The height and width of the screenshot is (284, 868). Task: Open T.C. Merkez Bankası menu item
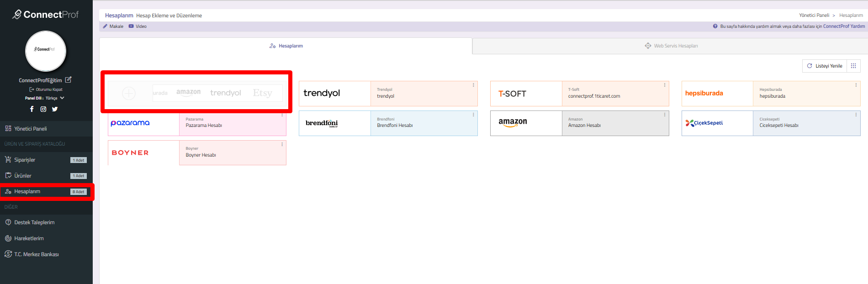pos(46,254)
